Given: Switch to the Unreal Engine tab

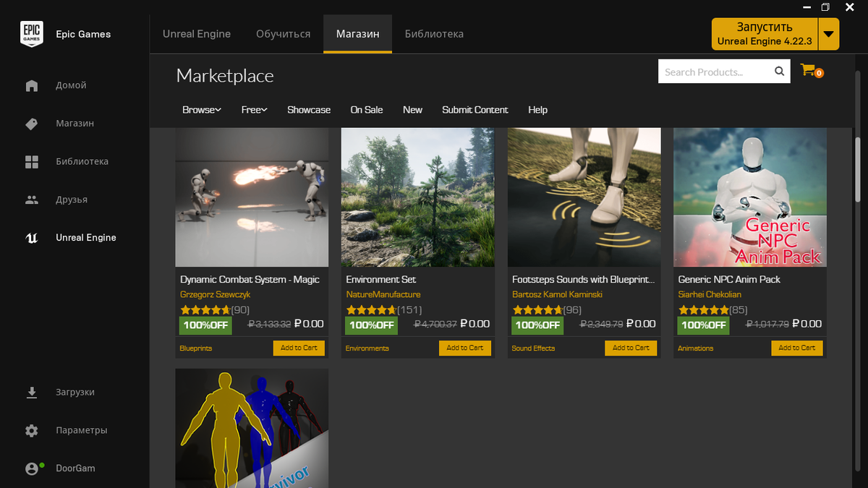Looking at the screenshot, I should tap(197, 34).
